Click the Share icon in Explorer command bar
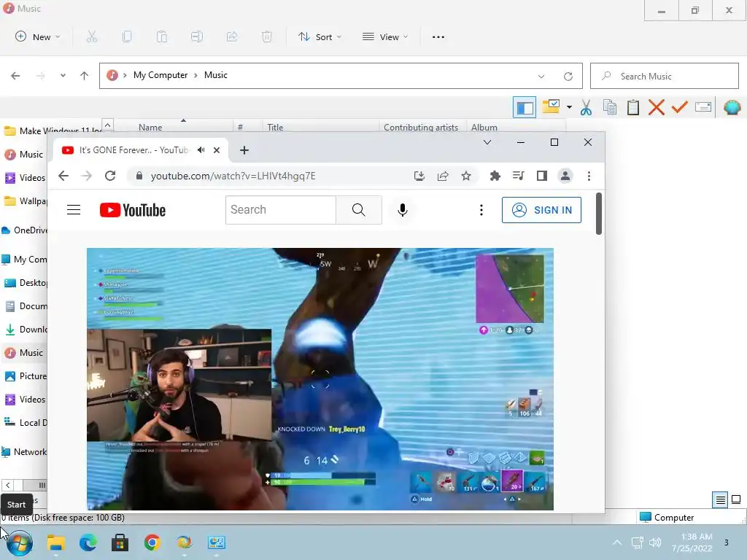747x560 pixels. click(x=232, y=36)
